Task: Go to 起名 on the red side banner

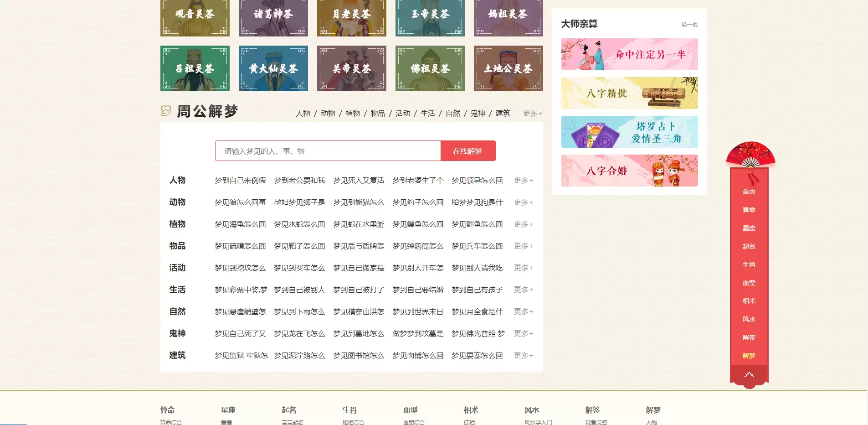Action: pyautogui.click(x=749, y=246)
